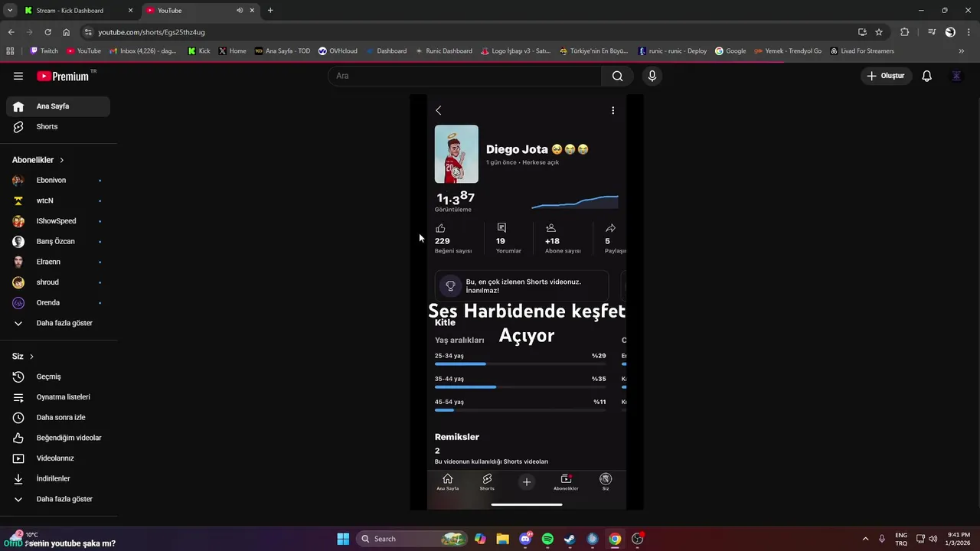Open the notifications bell
The height and width of the screenshot is (551, 980).
[926, 76]
